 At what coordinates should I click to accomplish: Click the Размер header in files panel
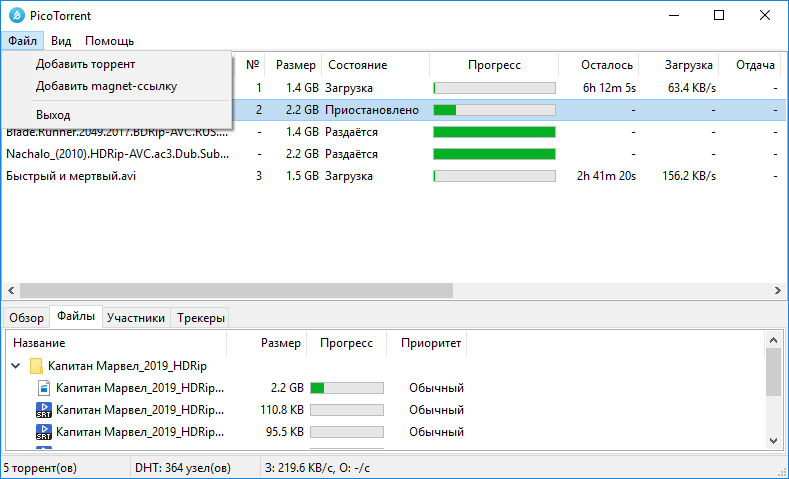(x=267, y=343)
